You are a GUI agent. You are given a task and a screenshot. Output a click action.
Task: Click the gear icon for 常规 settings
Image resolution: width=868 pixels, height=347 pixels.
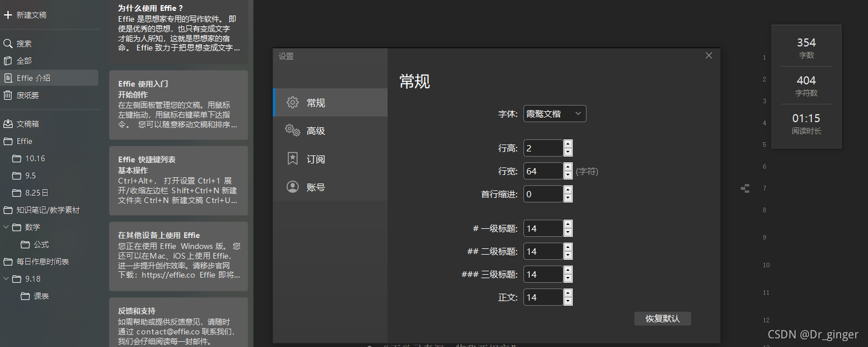[x=292, y=103]
